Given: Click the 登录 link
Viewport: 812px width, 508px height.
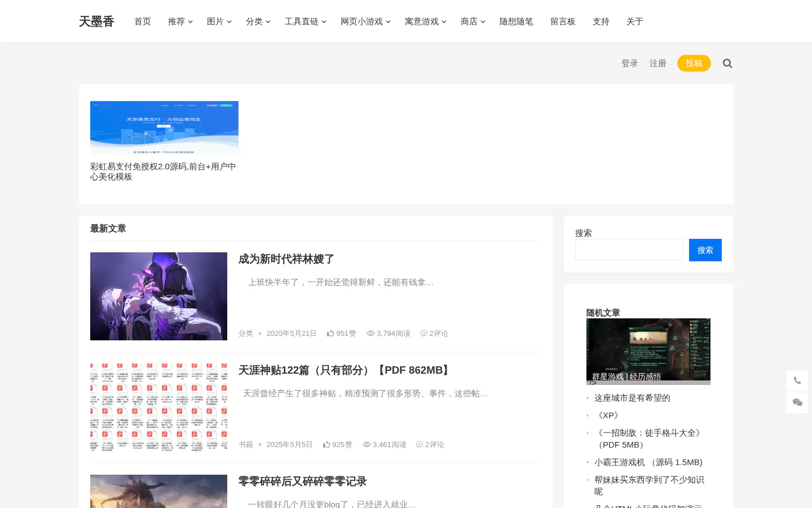Looking at the screenshot, I should tap(630, 63).
